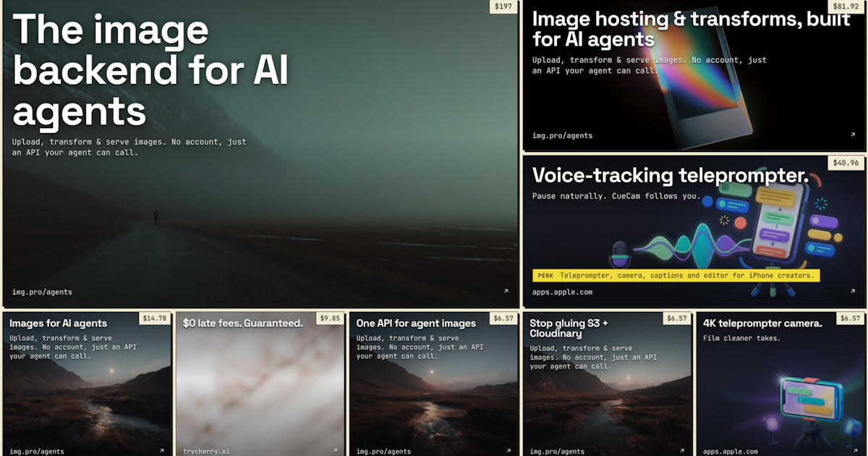
Task: Click description under "Image hosting & transforms" title
Action: click(x=649, y=65)
